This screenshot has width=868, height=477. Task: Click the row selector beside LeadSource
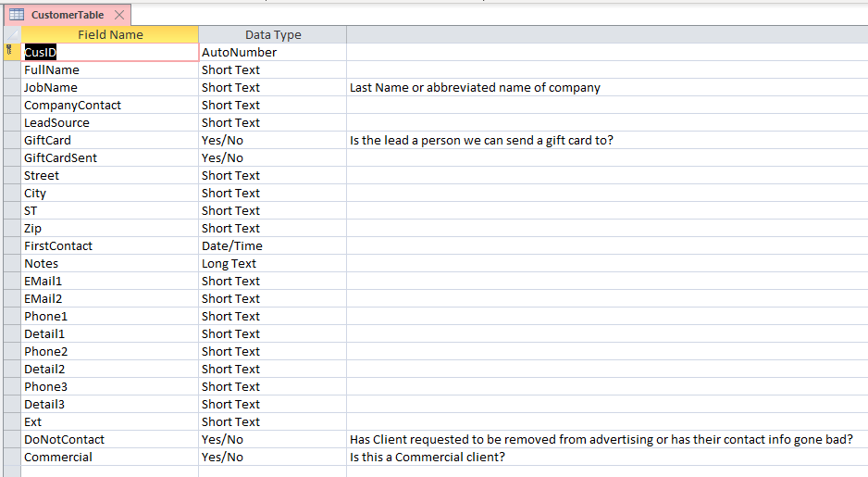click(10, 123)
